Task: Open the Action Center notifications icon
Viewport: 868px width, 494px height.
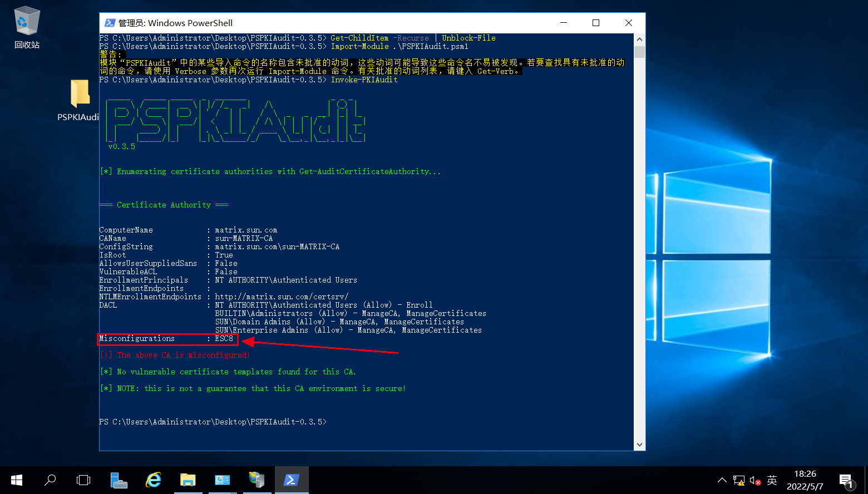Action: pyautogui.click(x=847, y=481)
